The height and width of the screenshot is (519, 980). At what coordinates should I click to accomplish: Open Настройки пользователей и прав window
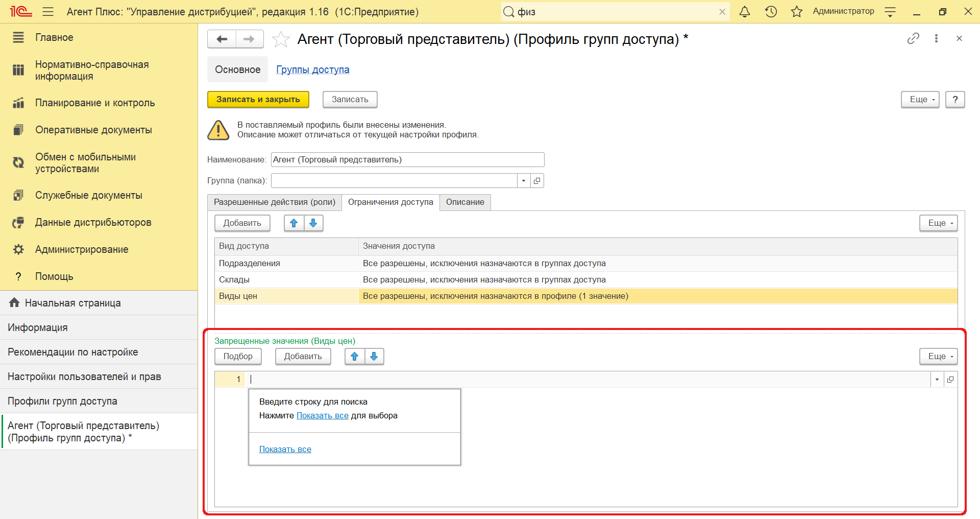[x=99, y=376]
